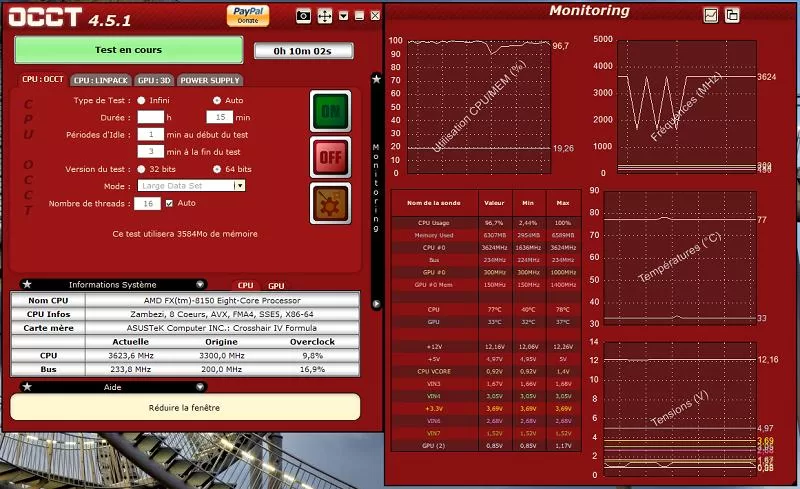Switch to the CPU : LINPACK tab
This screenshot has width=800, height=489.
click(101, 80)
